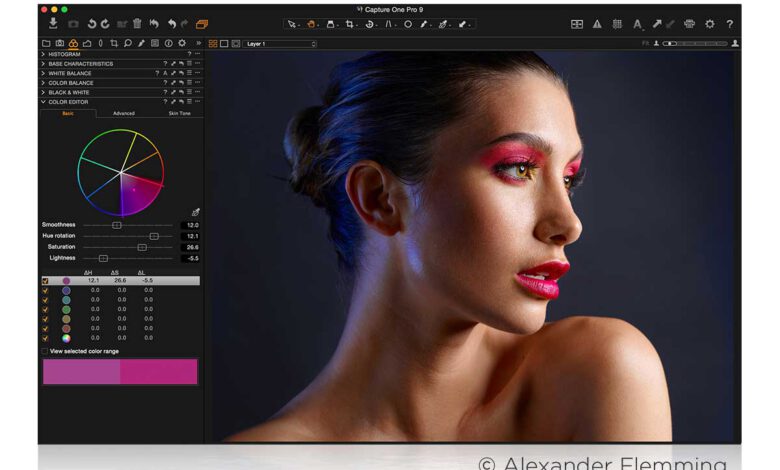Viewport: 780px width, 470px height.
Task: Click the Saturation slider handle
Action: (141, 247)
